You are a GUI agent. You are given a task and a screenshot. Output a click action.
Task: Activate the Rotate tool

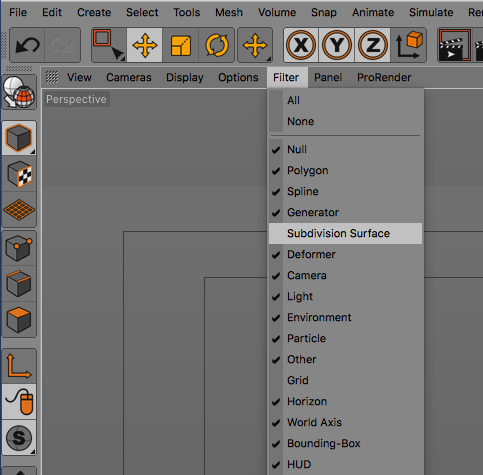tap(217, 45)
